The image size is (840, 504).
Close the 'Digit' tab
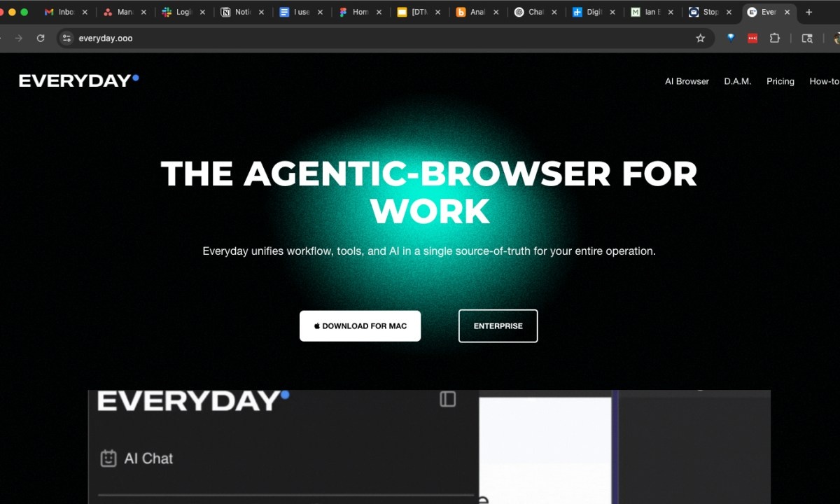(x=613, y=12)
